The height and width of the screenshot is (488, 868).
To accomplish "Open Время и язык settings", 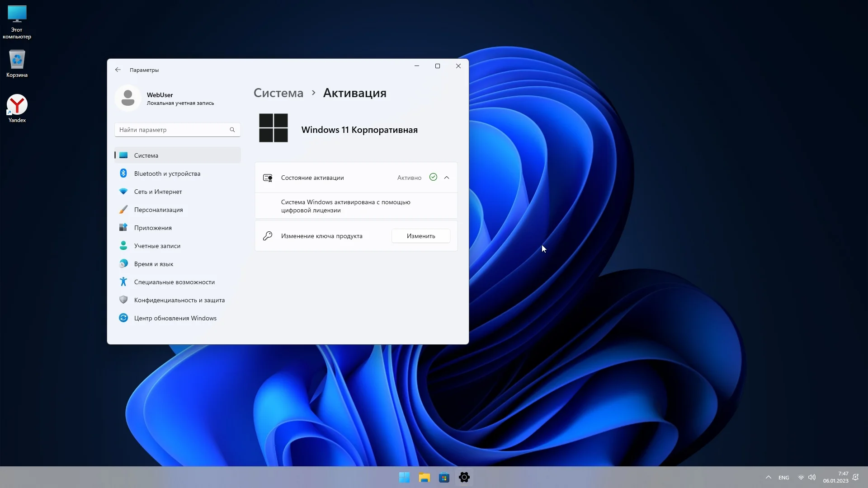I will [x=153, y=264].
